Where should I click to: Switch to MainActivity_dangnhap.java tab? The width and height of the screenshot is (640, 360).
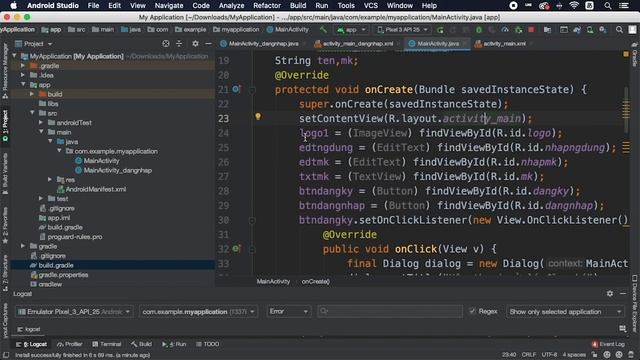point(263,44)
